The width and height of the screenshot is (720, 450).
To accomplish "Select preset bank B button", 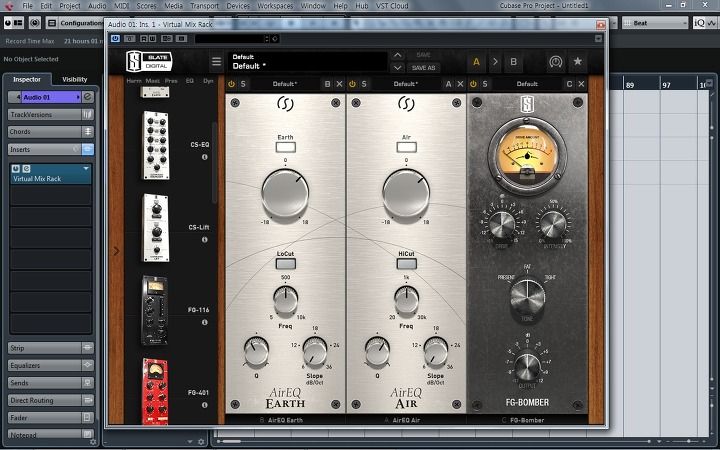I will (x=513, y=62).
